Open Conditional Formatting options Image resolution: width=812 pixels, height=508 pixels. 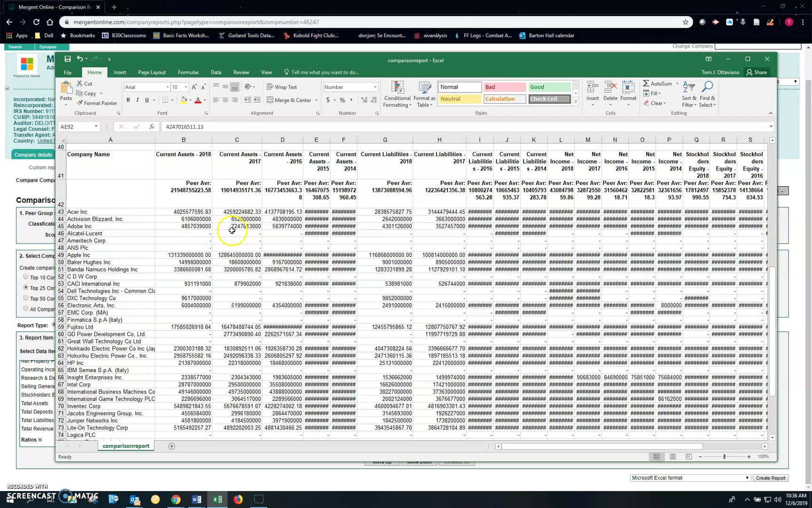(397, 93)
